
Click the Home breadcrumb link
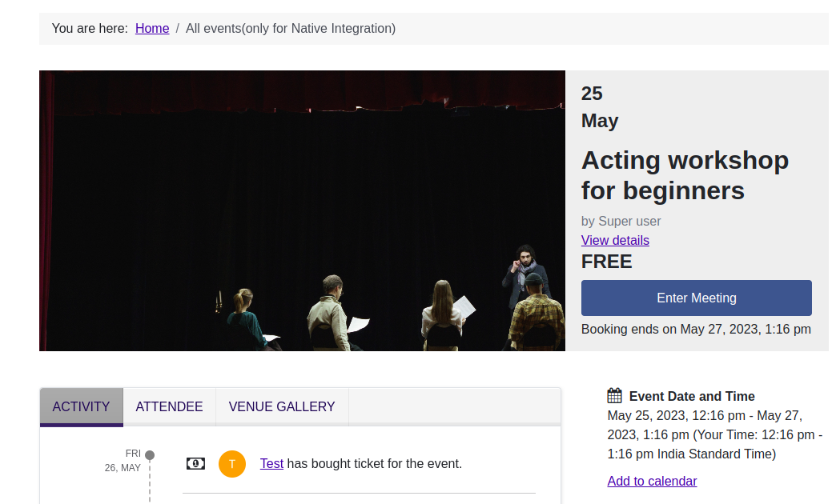[x=152, y=29]
